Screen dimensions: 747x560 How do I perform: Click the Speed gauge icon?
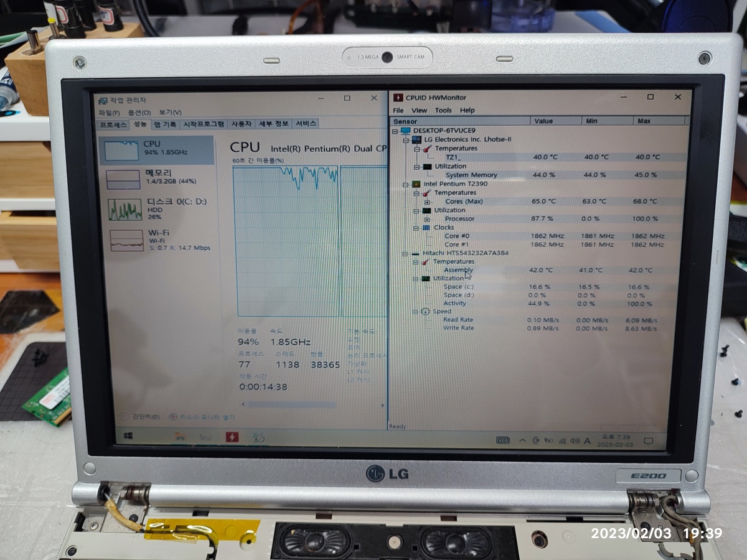pyautogui.click(x=425, y=311)
